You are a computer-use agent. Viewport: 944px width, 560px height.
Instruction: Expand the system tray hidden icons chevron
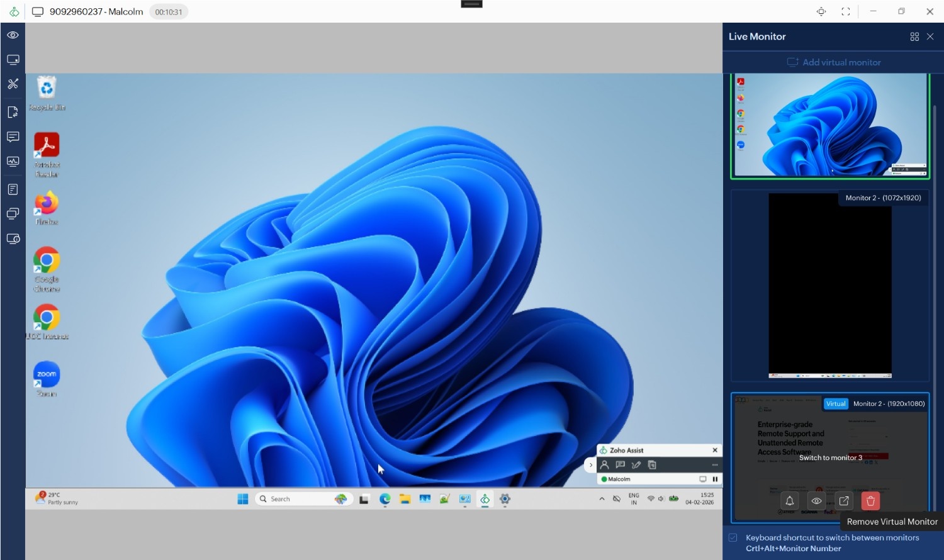(x=602, y=499)
